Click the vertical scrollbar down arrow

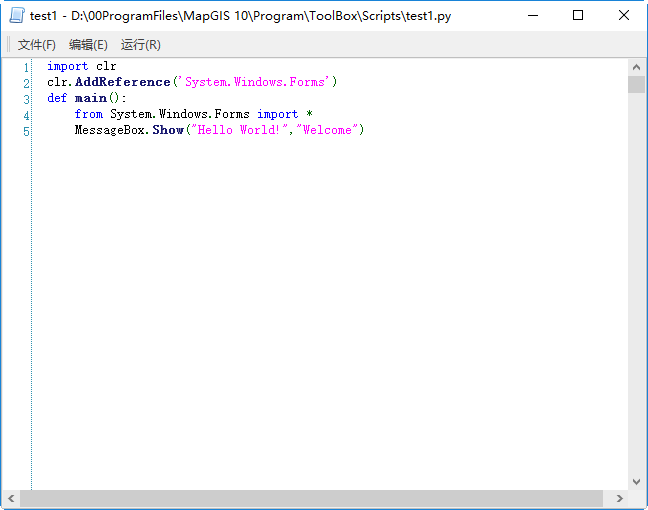point(636,481)
